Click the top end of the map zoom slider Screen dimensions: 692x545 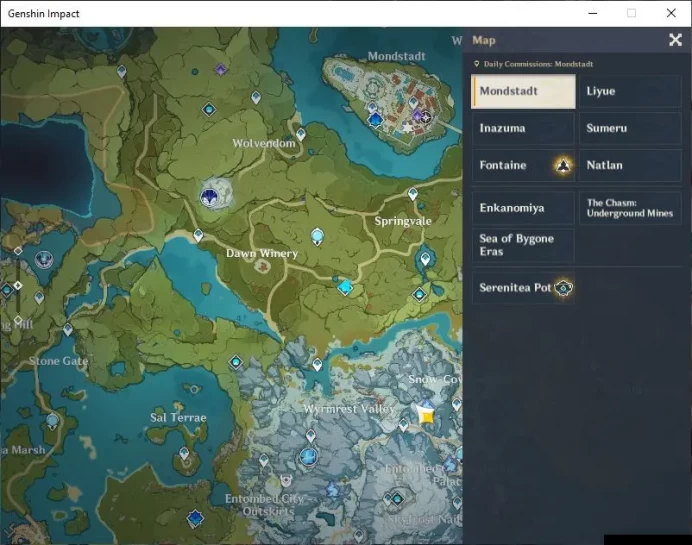pyautogui.click(x=18, y=251)
